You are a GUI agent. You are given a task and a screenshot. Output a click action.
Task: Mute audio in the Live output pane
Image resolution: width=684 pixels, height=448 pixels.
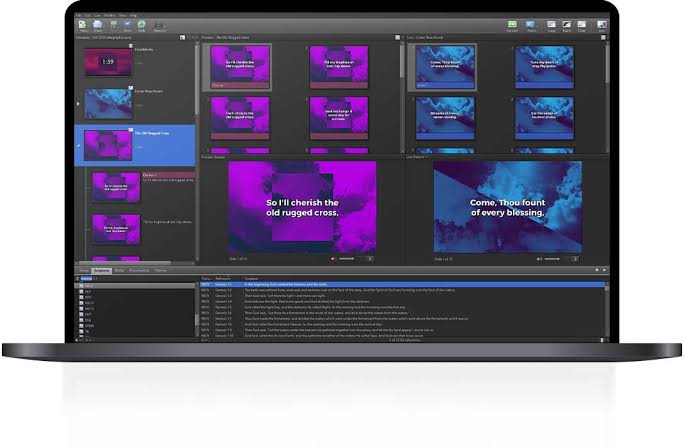point(541,259)
